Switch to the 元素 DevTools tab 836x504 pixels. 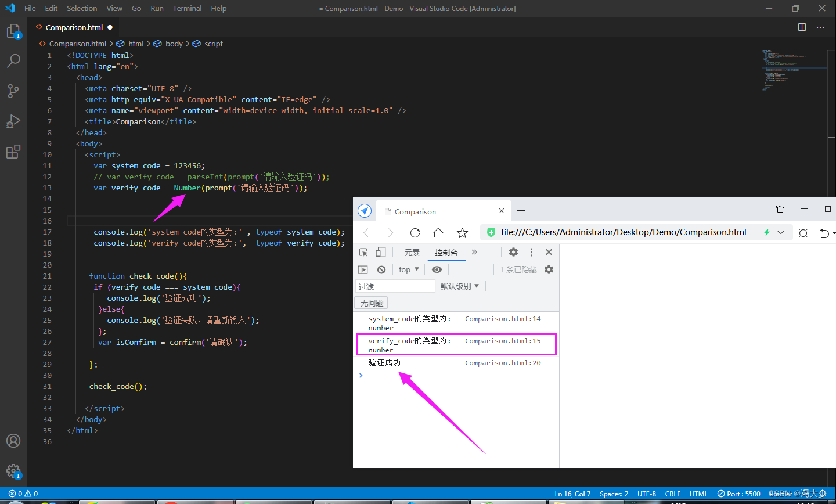pos(412,252)
